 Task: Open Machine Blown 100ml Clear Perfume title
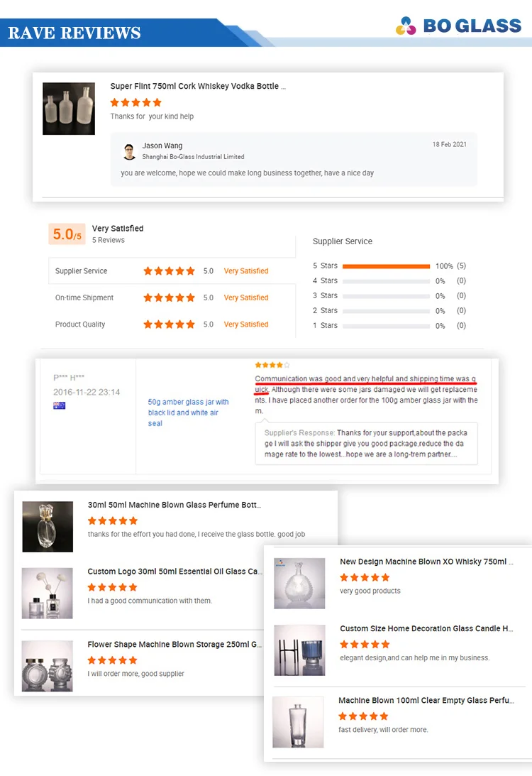click(426, 700)
